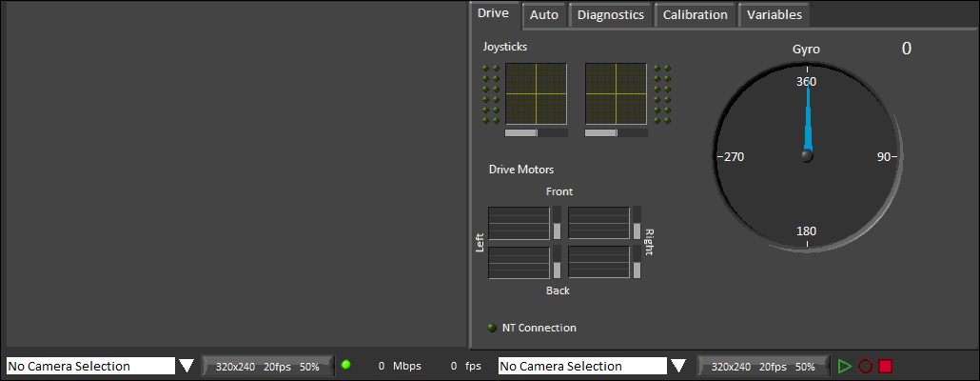Click the right joystick throttle bar
The height and width of the screenshot is (381, 980).
[617, 132]
